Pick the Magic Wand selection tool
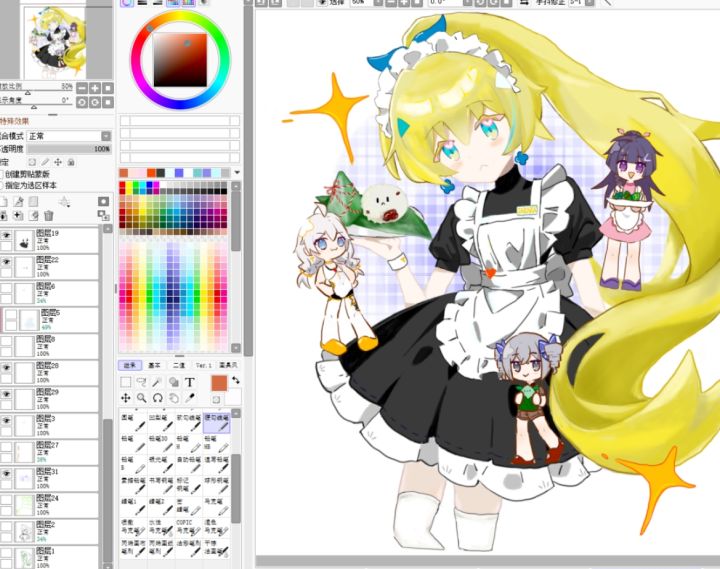 tap(157, 382)
